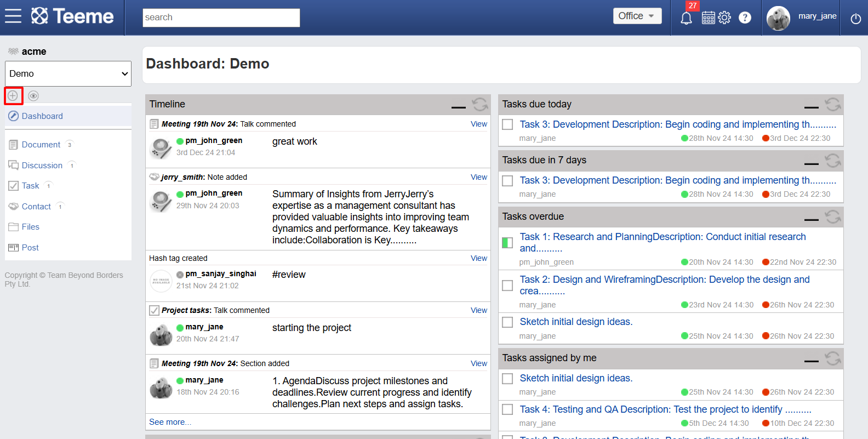Refresh the Tasks assigned by me panel
The image size is (868, 439).
pyautogui.click(x=833, y=358)
